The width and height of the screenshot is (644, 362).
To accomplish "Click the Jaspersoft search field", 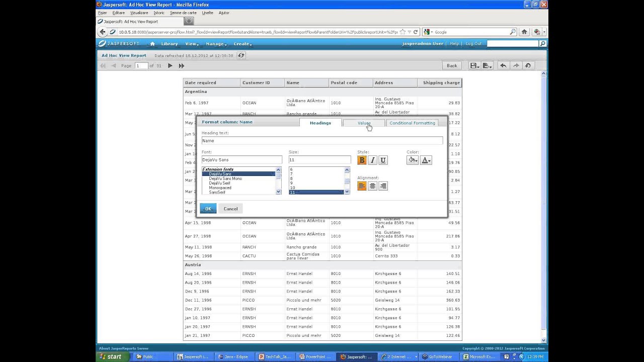I will (513, 44).
